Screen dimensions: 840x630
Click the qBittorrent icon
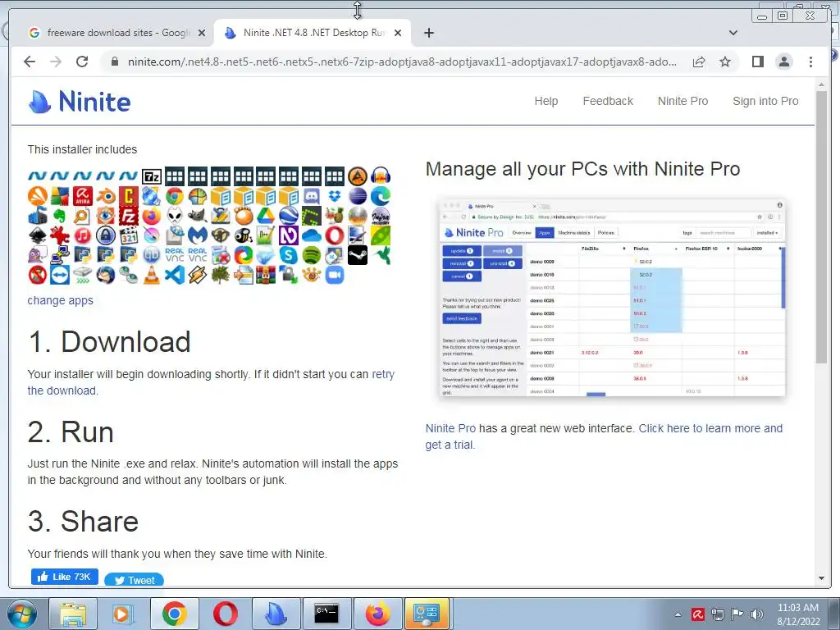152,256
